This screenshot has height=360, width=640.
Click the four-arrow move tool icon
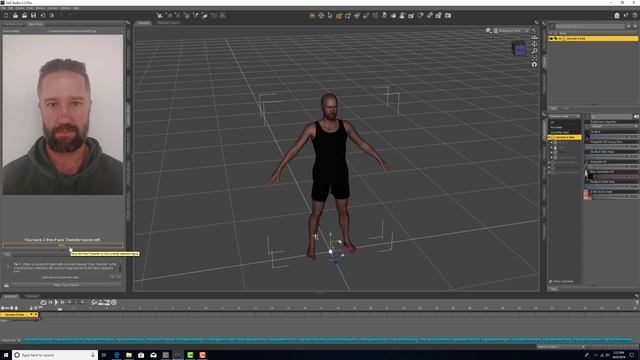(321, 16)
